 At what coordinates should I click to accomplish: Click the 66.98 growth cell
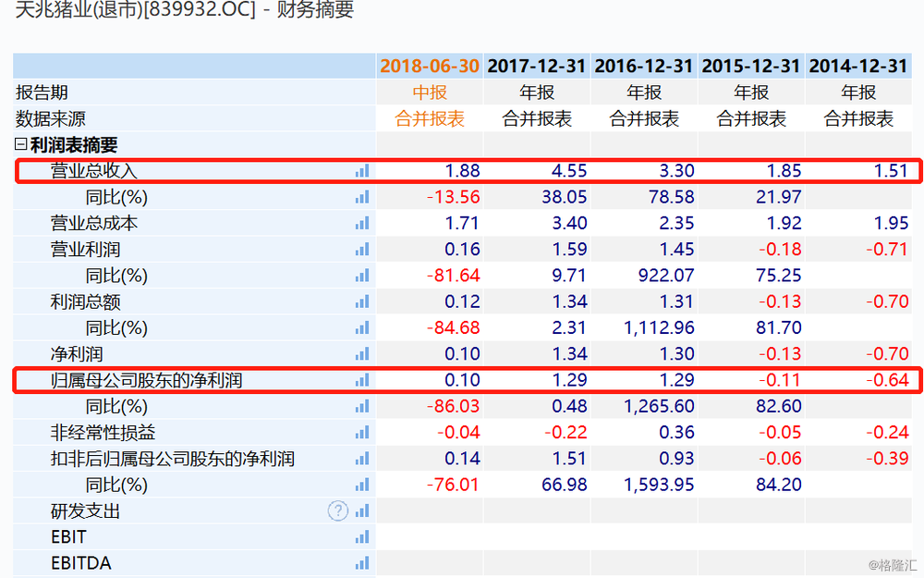click(x=565, y=485)
